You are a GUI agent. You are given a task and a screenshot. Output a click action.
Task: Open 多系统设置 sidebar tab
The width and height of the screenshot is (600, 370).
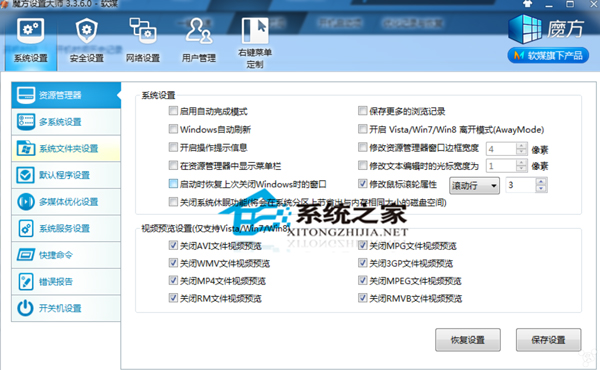[x=66, y=122]
